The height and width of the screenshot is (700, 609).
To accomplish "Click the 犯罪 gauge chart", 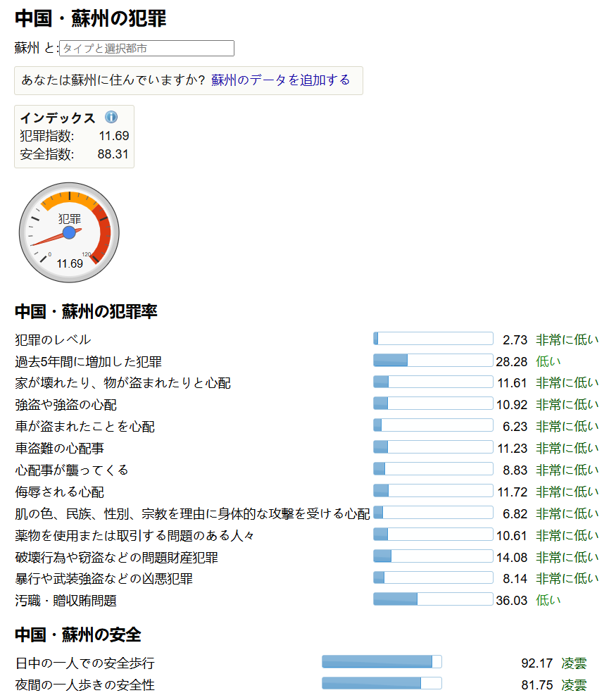I will pyautogui.click(x=69, y=232).
